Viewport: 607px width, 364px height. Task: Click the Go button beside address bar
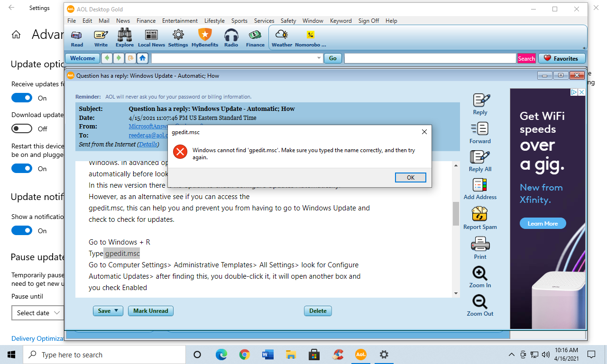pyautogui.click(x=333, y=58)
